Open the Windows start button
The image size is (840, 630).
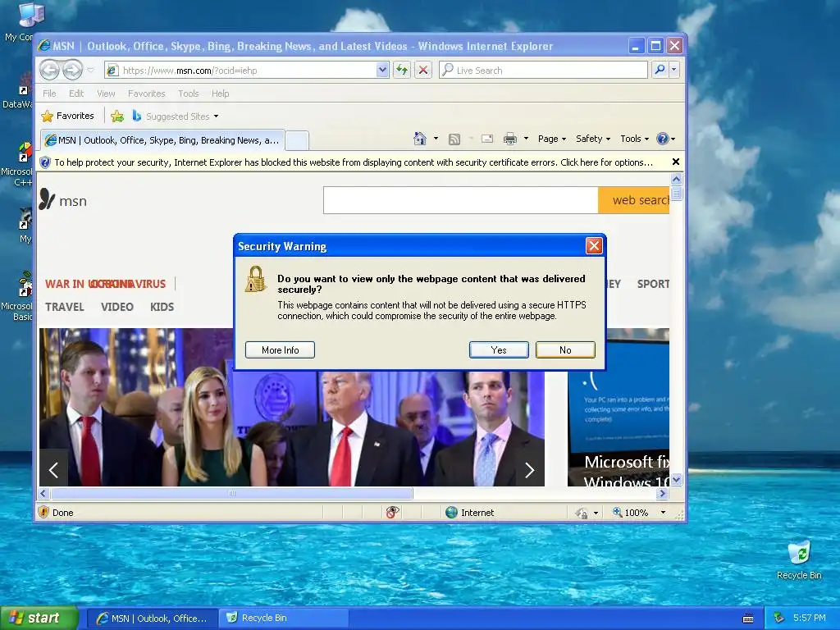tap(39, 618)
